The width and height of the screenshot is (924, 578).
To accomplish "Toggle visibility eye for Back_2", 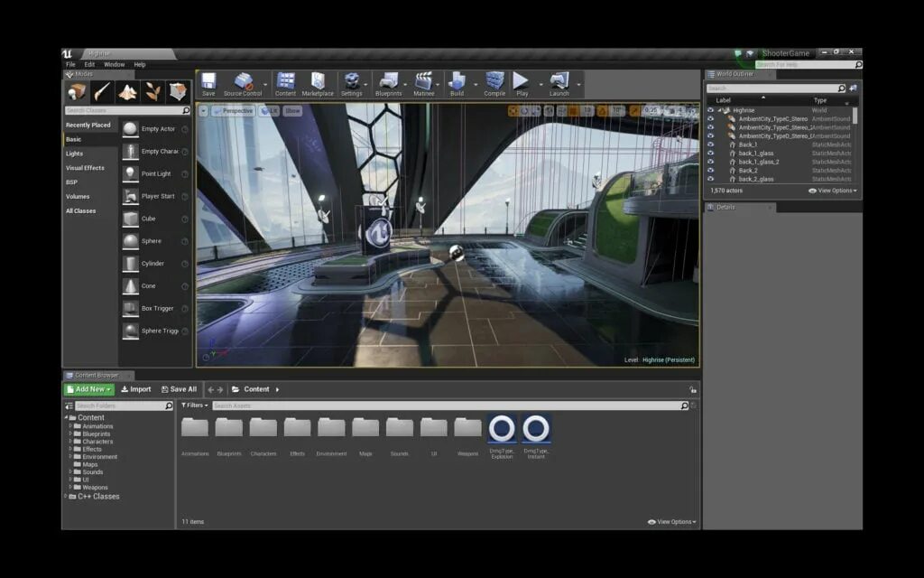I will pos(710,170).
